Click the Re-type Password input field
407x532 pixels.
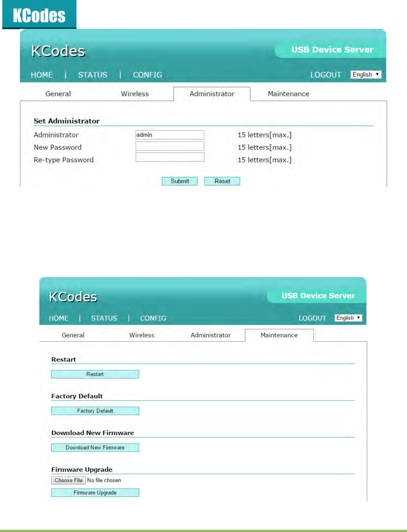pyautogui.click(x=170, y=157)
